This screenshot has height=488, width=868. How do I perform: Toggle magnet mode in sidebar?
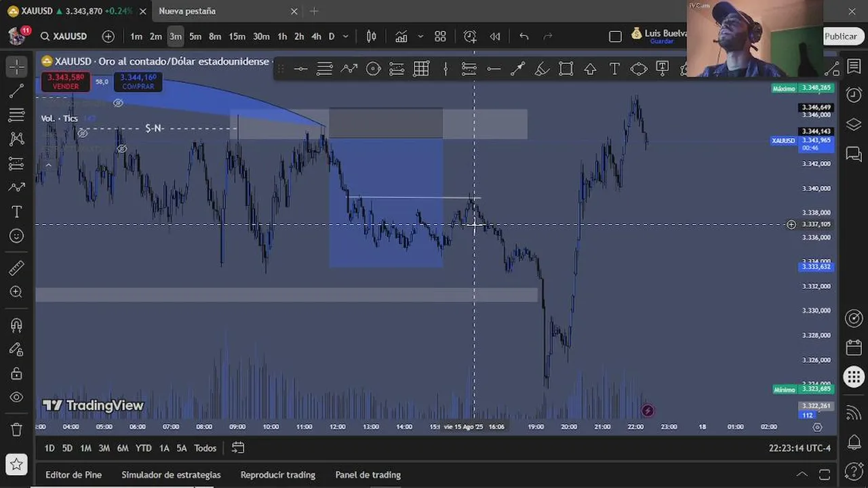16,325
